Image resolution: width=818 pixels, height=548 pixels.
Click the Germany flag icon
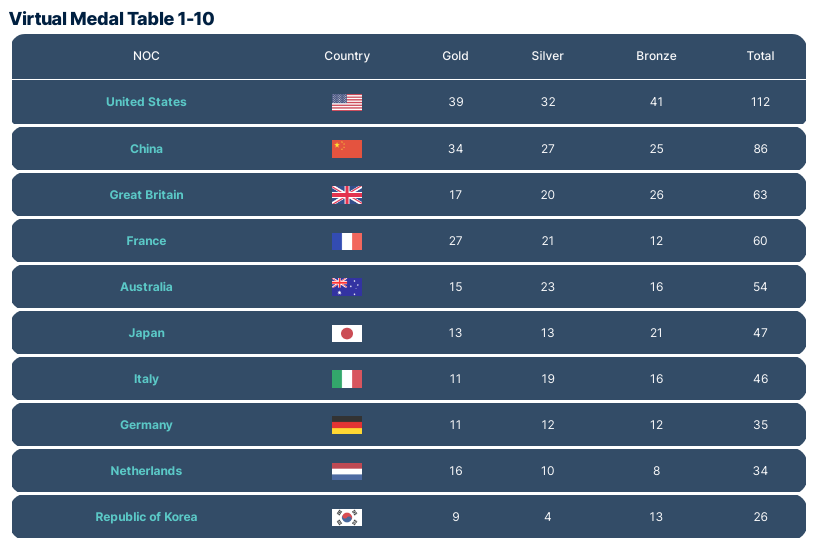347,425
